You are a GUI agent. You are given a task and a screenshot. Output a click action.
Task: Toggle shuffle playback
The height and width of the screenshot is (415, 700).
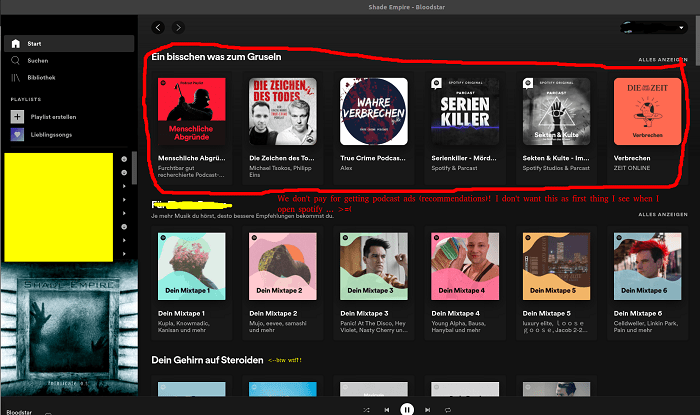point(366,410)
